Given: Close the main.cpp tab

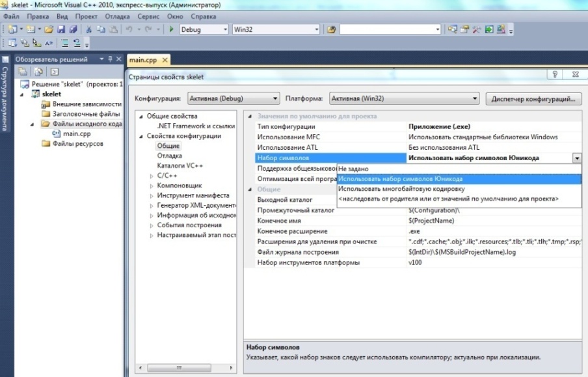Looking at the screenshot, I should [165, 60].
